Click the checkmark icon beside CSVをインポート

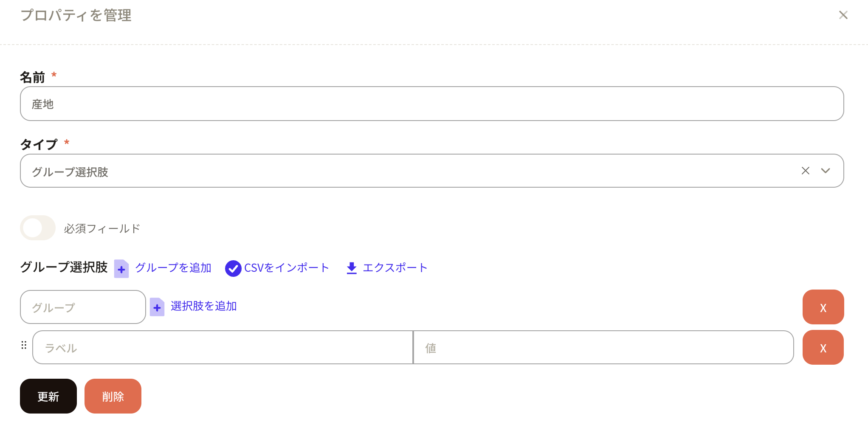coord(233,268)
